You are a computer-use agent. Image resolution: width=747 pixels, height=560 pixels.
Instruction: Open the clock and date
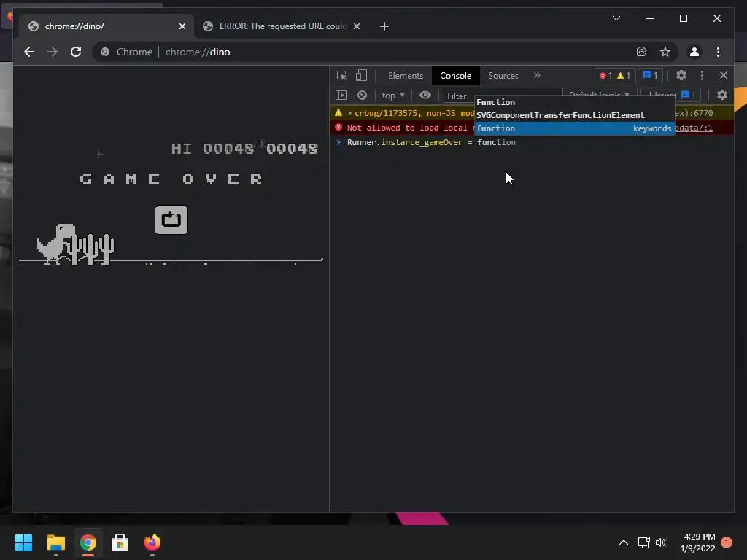(x=698, y=542)
